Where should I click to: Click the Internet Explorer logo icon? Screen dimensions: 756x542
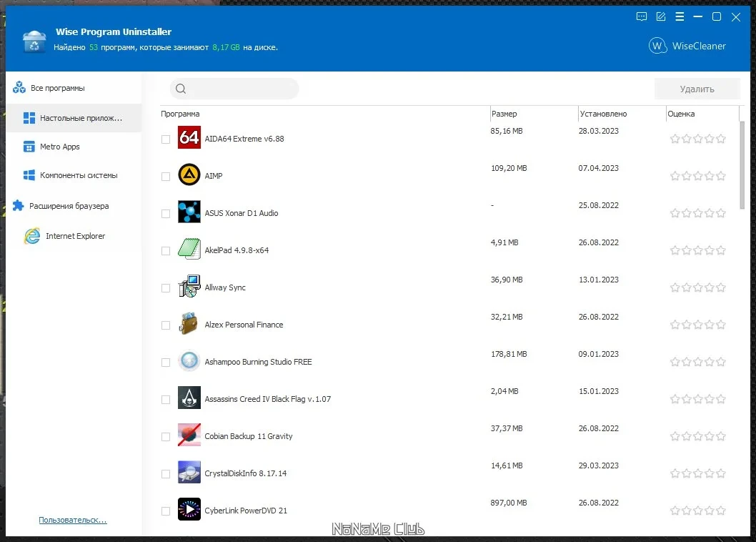click(x=32, y=236)
